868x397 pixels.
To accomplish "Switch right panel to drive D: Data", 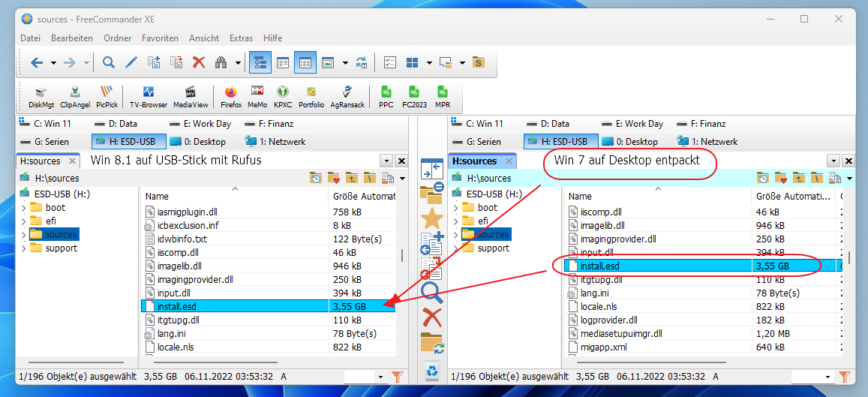I will point(548,124).
